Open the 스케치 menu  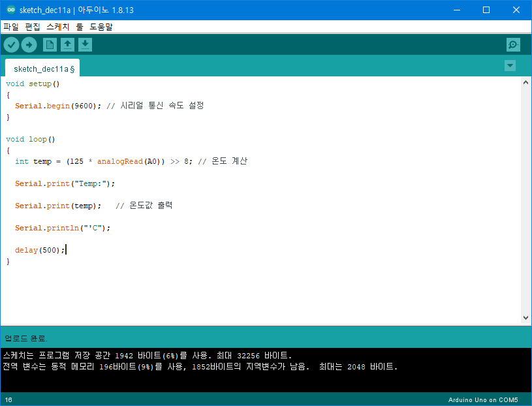pos(58,27)
